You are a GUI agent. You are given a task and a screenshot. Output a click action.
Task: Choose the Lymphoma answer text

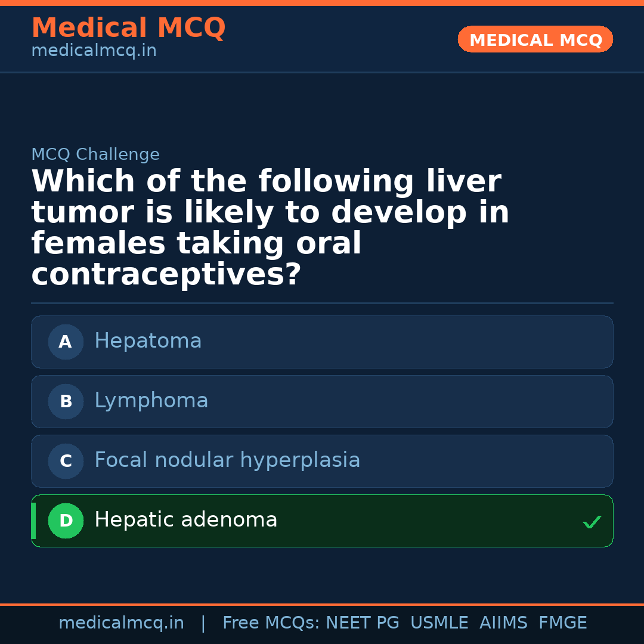[151, 401]
